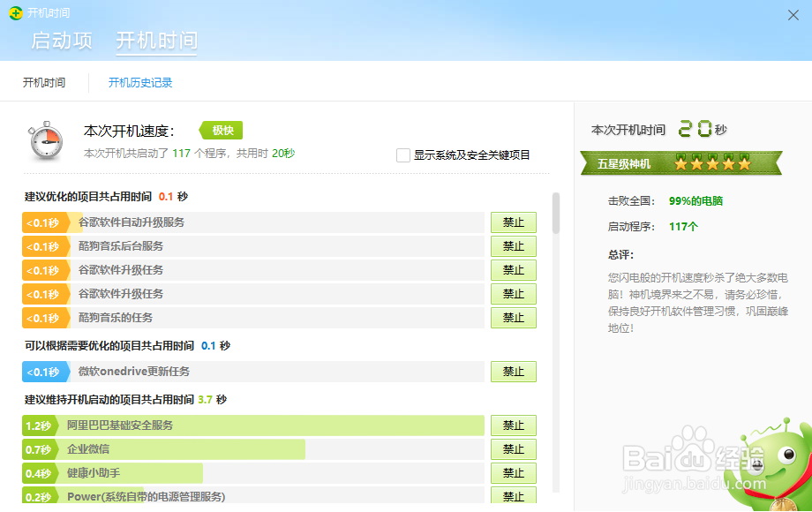Select the 谷歌软件自动升级服务 row
This screenshot has height=512, width=812.
[x=253, y=222]
